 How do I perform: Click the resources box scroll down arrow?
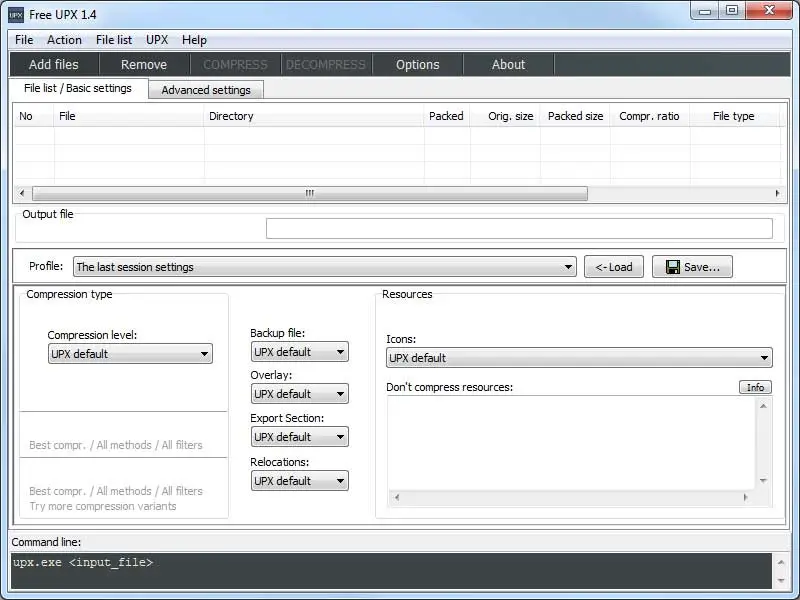pos(763,481)
